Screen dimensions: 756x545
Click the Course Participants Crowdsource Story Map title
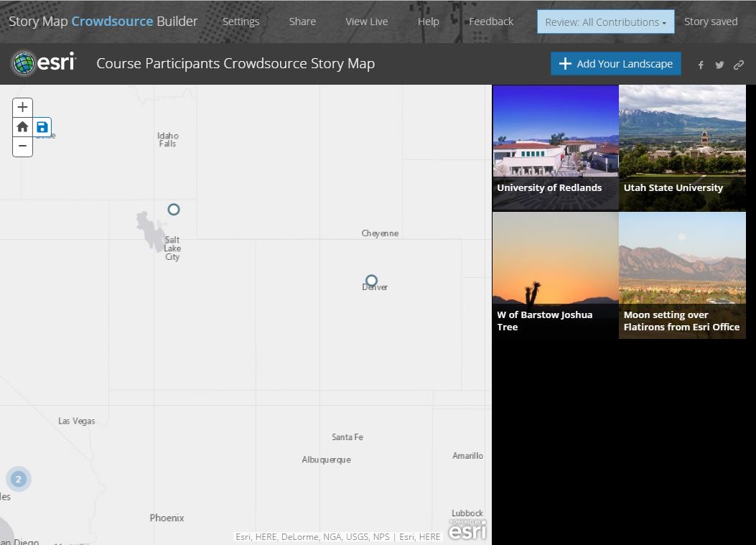(235, 64)
